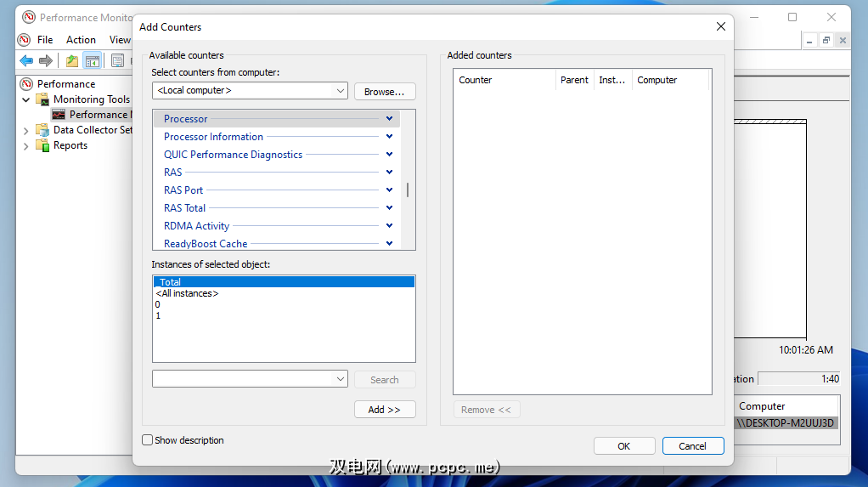Image resolution: width=868 pixels, height=487 pixels.
Task: Select Monitoring Tools in the tree
Action: (x=92, y=99)
